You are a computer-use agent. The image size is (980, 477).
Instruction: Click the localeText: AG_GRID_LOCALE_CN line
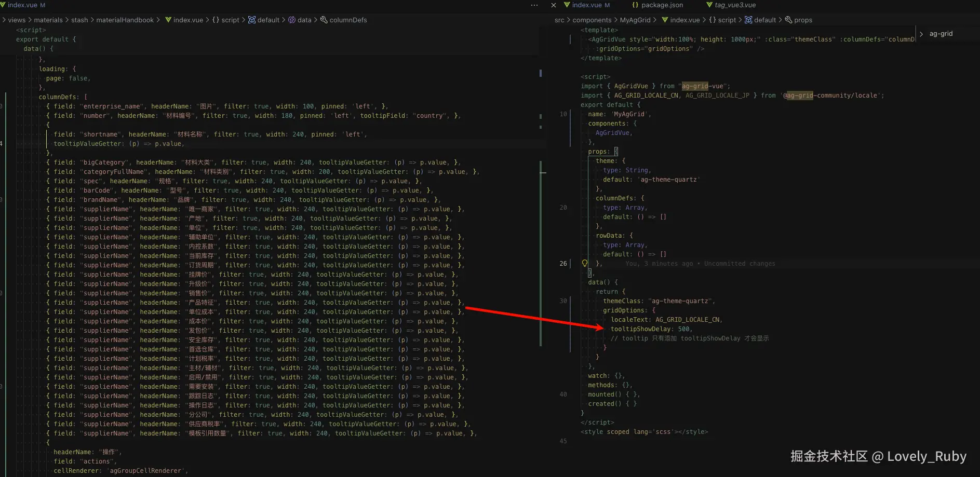click(x=666, y=320)
